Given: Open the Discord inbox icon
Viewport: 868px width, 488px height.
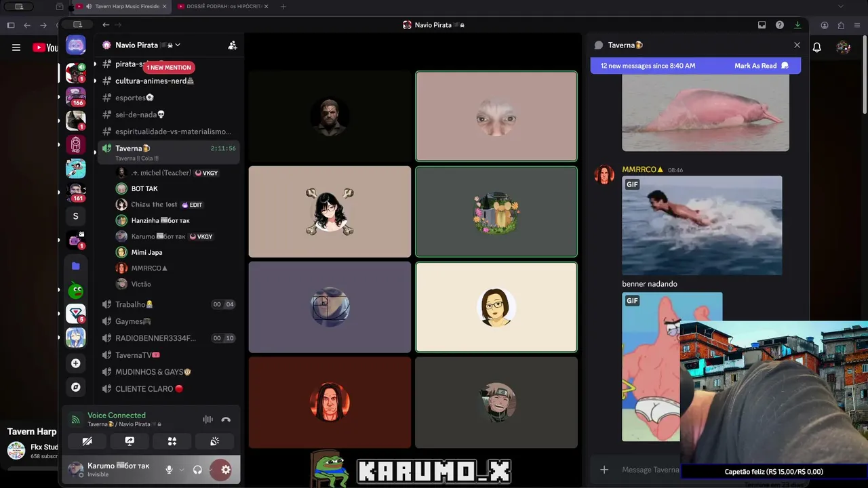Looking at the screenshot, I should point(762,25).
